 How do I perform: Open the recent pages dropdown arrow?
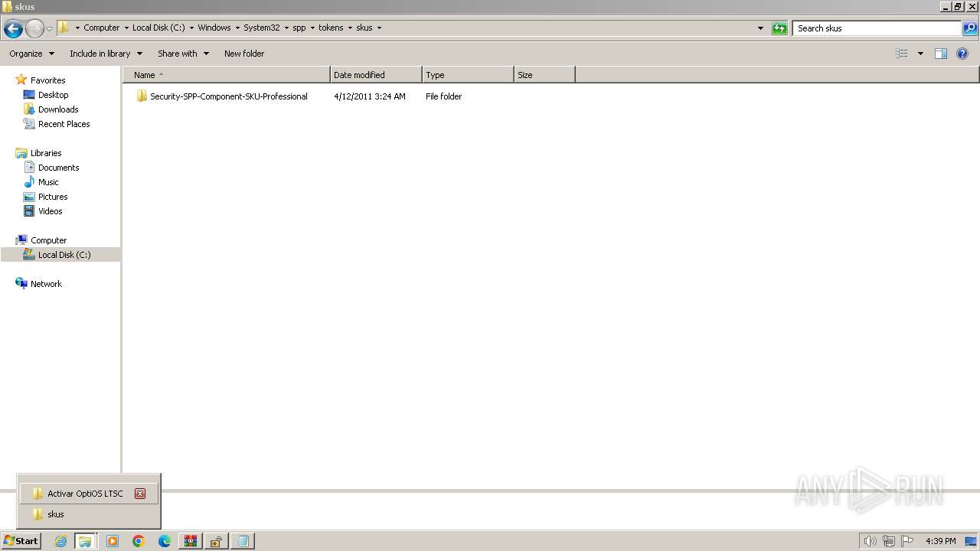click(49, 29)
